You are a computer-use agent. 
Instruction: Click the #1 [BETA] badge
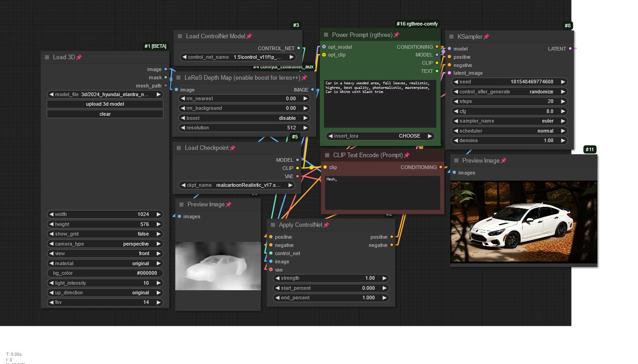pyautogui.click(x=156, y=46)
